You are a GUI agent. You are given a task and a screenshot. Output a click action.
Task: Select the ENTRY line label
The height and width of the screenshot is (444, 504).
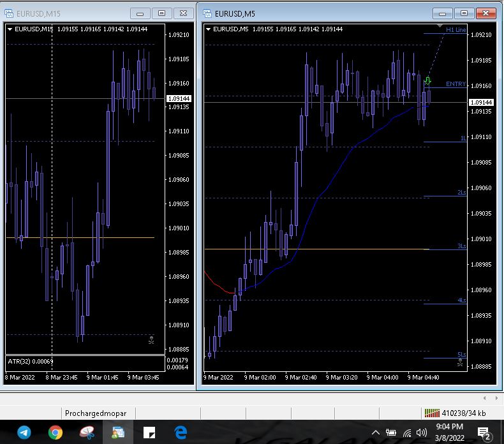pyautogui.click(x=456, y=84)
